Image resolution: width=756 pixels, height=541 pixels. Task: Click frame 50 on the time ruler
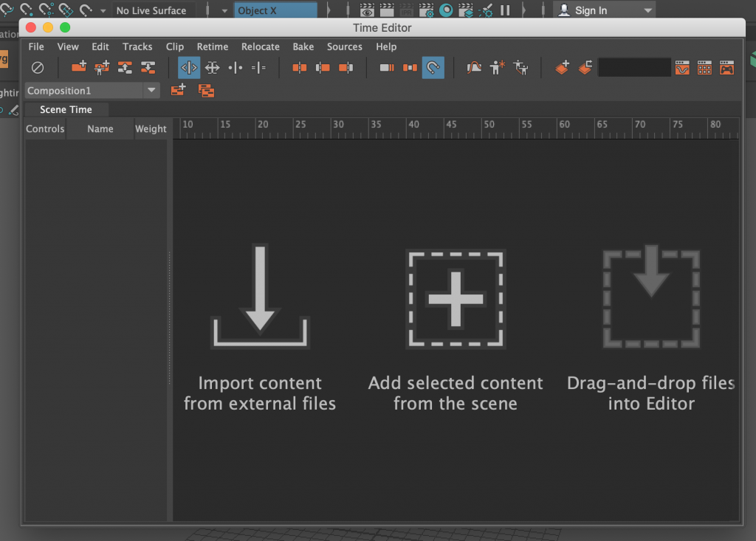489,125
